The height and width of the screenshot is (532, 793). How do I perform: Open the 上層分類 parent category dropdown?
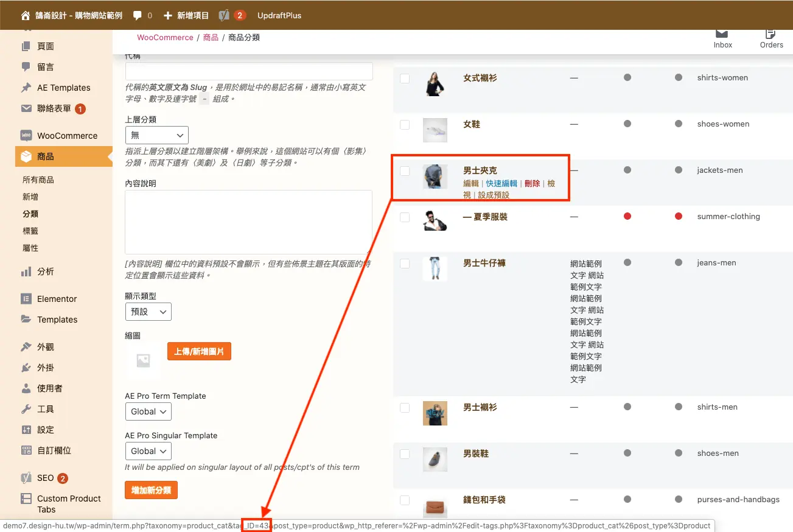pos(156,135)
